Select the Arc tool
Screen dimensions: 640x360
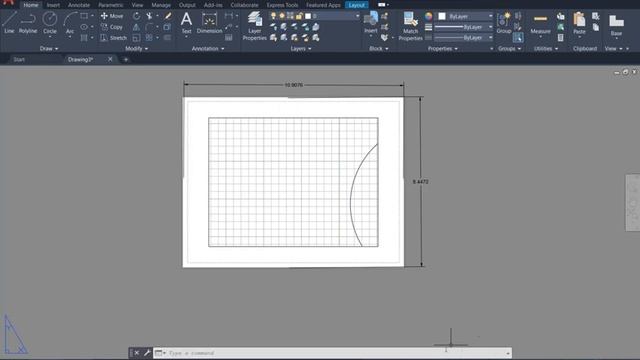pyautogui.click(x=70, y=23)
